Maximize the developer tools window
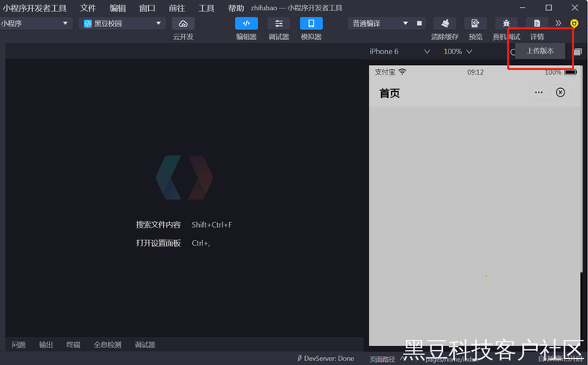The height and width of the screenshot is (365, 588). [549, 8]
